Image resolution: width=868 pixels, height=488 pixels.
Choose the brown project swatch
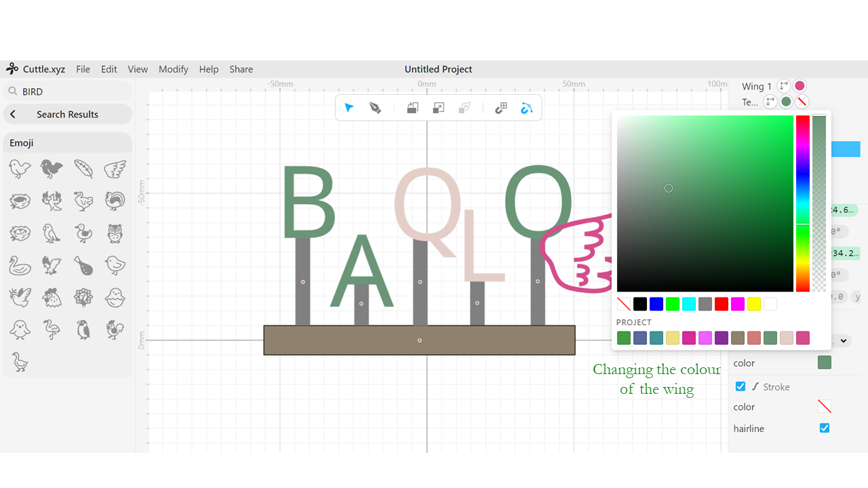tap(738, 338)
